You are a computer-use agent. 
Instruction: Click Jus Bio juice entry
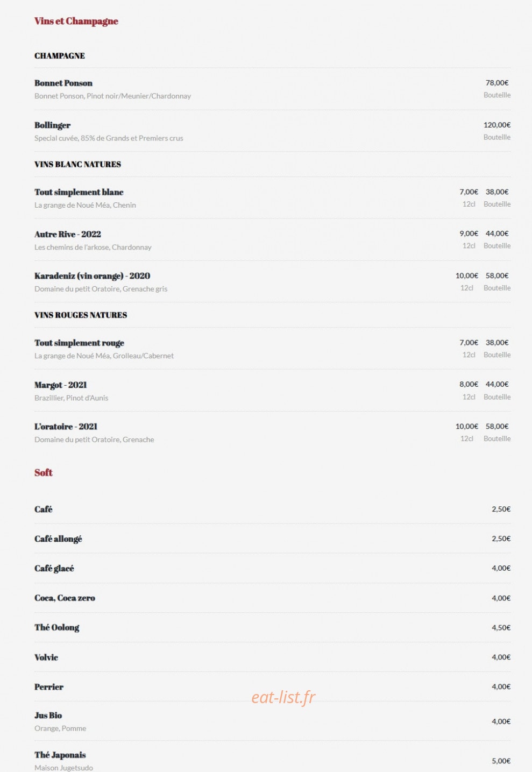pos(48,716)
